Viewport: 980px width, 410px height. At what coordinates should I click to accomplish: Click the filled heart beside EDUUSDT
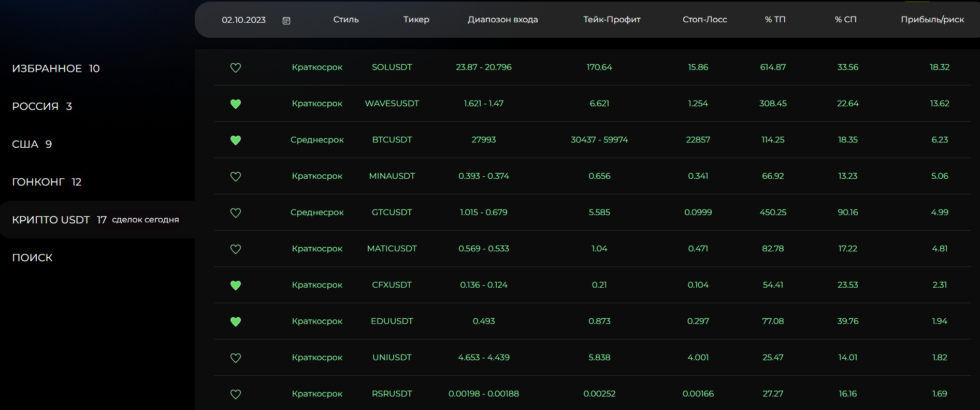[236, 322]
